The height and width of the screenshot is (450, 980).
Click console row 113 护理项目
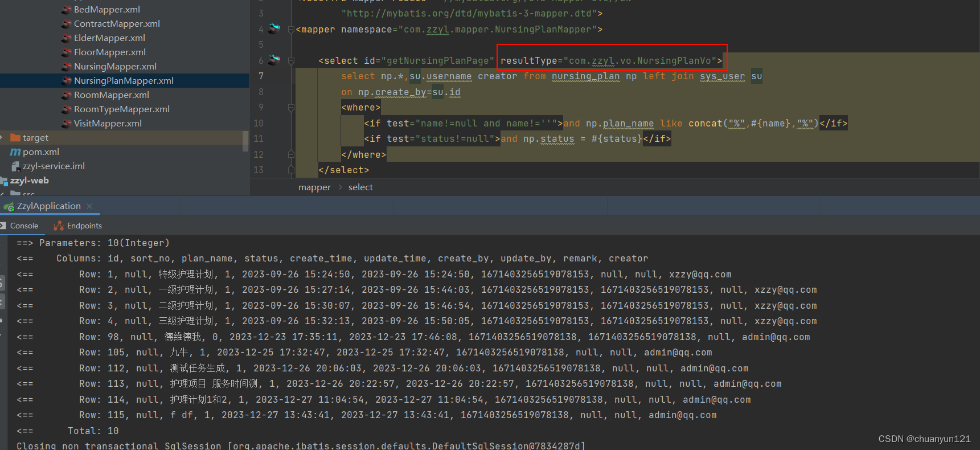click(x=399, y=384)
